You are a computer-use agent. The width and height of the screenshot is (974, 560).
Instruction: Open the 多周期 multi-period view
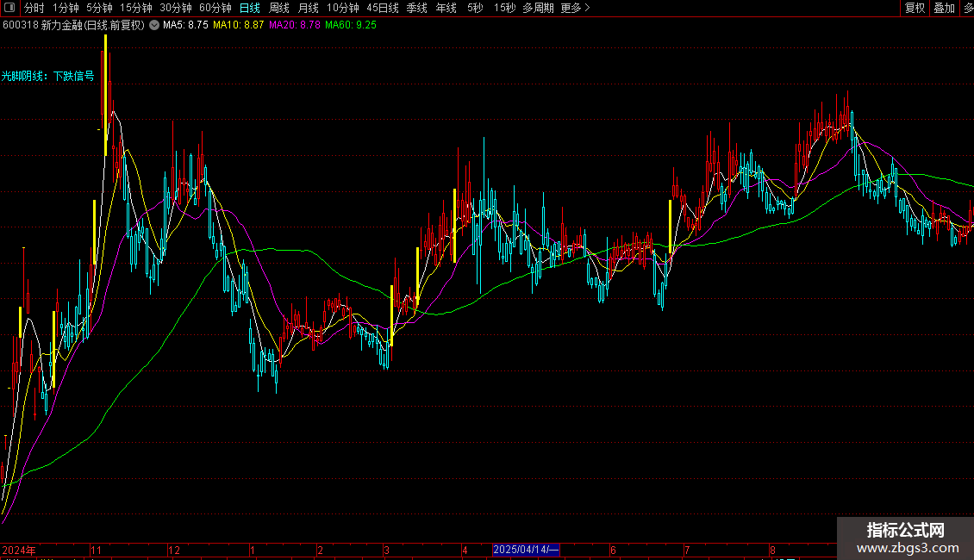click(x=539, y=8)
